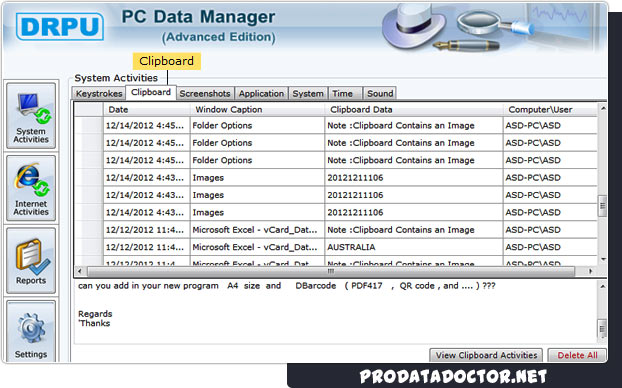Open System Activities sidebar icon
This screenshot has width=622, height=388.
pos(31,116)
